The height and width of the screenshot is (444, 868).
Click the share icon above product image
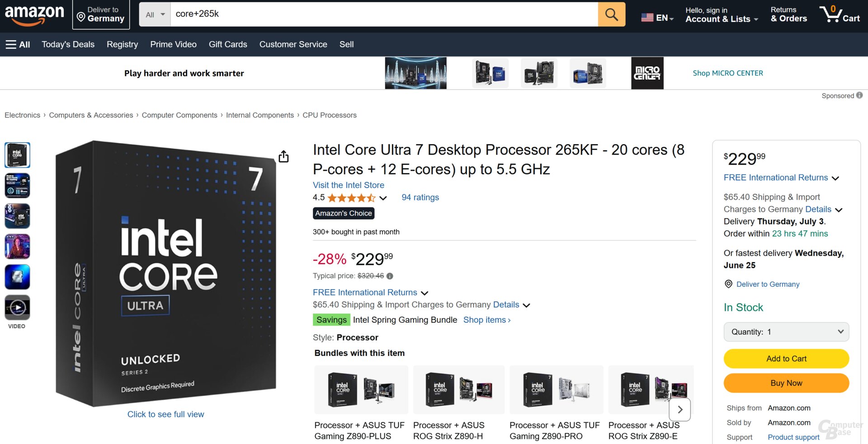click(283, 156)
